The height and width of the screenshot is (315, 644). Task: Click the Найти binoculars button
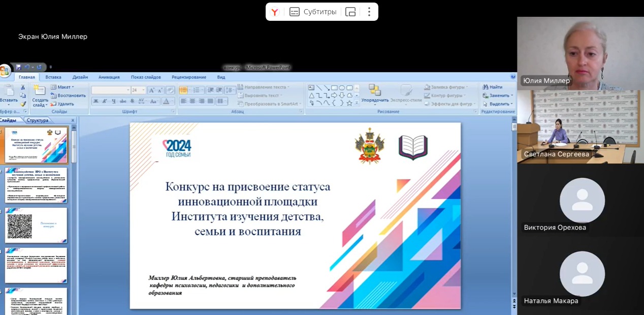point(492,87)
